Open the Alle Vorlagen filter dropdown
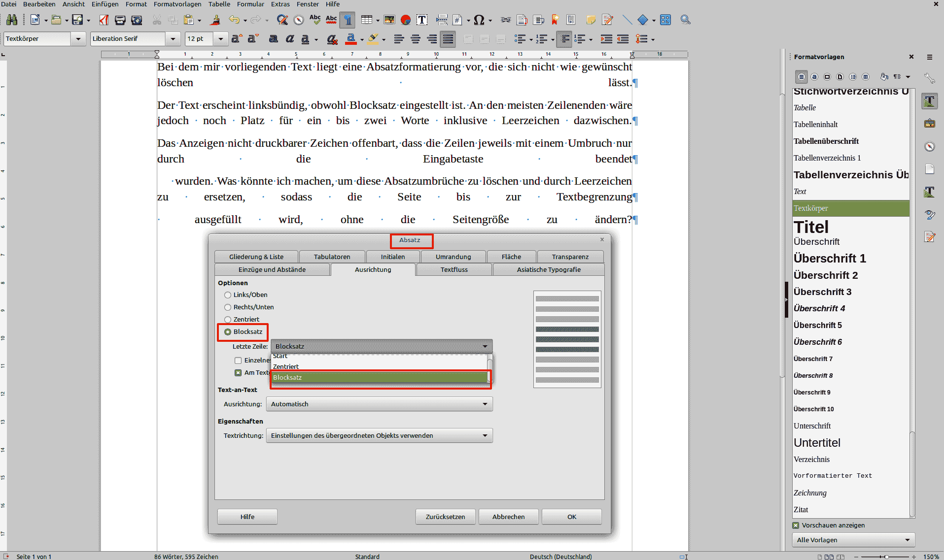 click(x=853, y=540)
